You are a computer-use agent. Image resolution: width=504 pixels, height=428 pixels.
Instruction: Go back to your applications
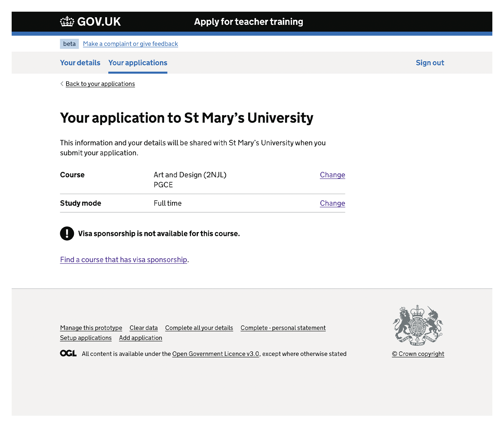(100, 84)
